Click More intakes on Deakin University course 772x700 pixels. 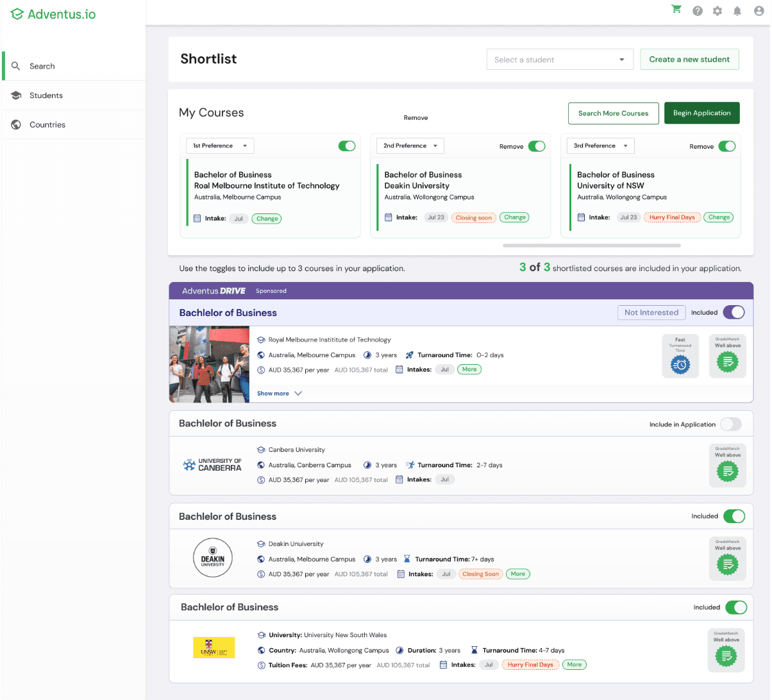[518, 574]
